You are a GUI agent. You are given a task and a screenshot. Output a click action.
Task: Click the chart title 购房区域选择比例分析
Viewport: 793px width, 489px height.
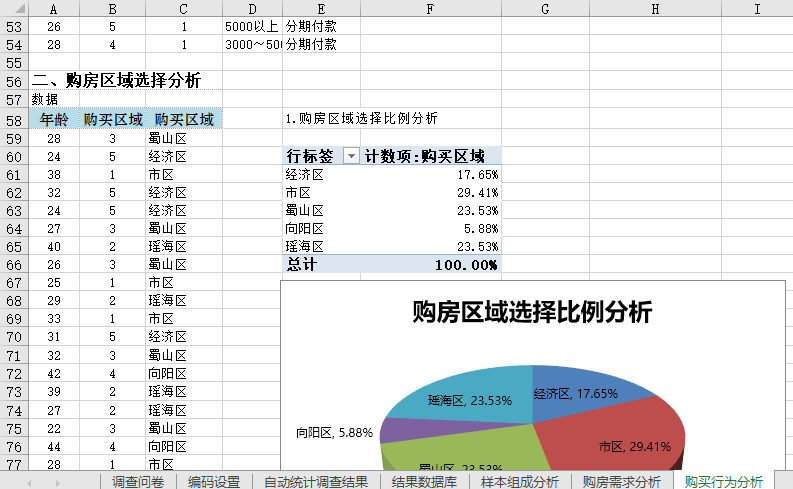(x=532, y=312)
